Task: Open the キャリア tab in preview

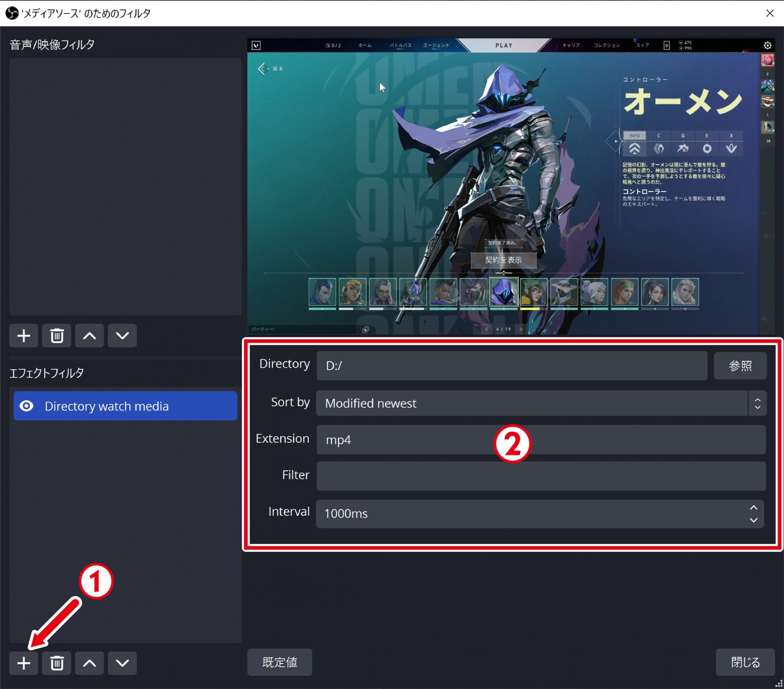Action: 571,46
